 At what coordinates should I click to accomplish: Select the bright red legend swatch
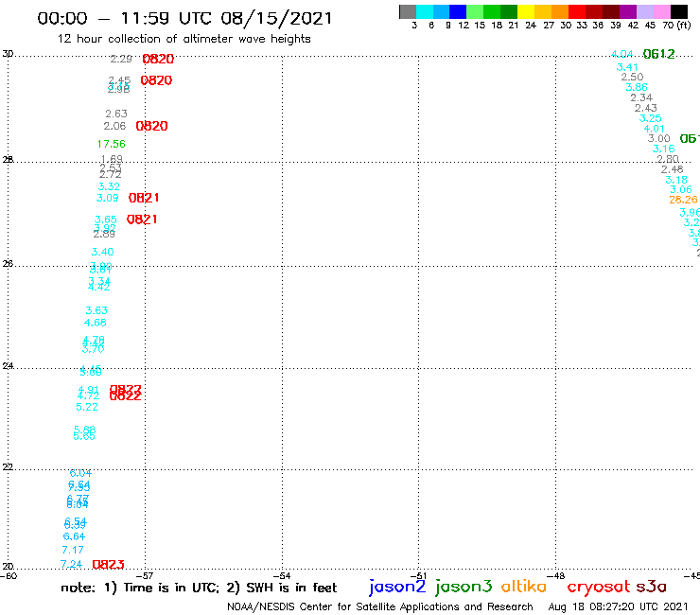coord(577,11)
